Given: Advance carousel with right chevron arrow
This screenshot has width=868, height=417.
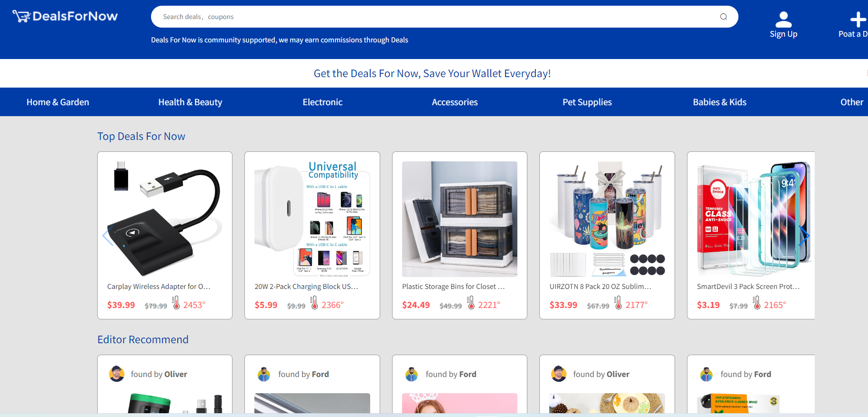Looking at the screenshot, I should point(804,235).
